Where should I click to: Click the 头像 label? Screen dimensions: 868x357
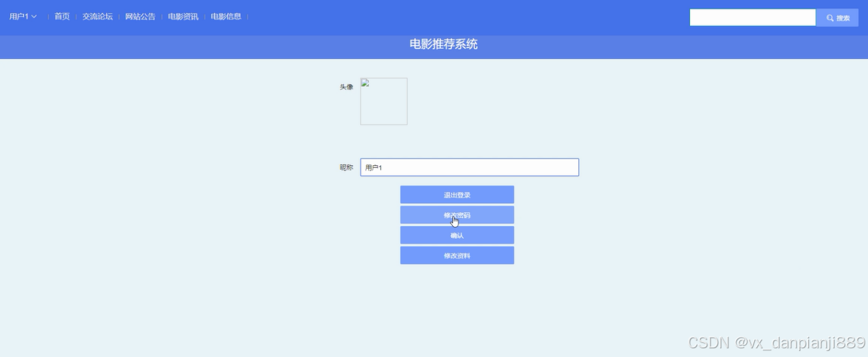tap(346, 87)
